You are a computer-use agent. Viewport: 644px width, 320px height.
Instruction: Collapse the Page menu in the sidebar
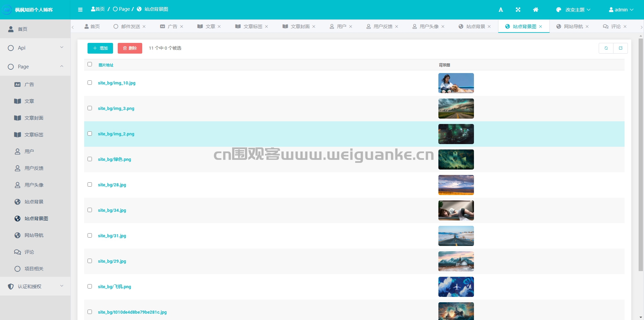pyautogui.click(x=35, y=67)
